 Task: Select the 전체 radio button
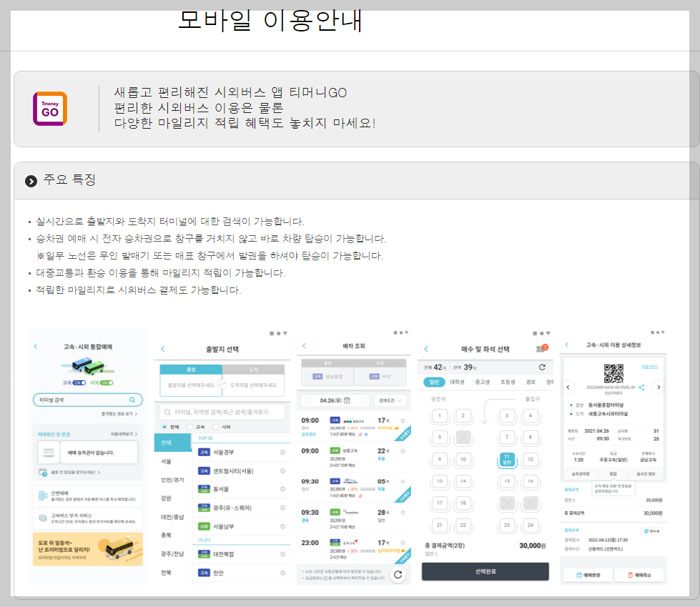coord(164,427)
